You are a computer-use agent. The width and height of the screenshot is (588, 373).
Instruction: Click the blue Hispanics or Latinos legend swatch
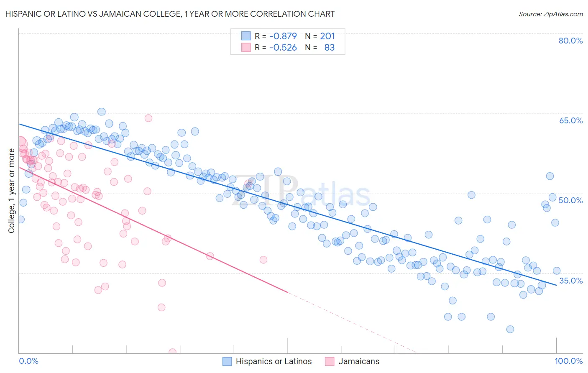pyautogui.click(x=227, y=361)
